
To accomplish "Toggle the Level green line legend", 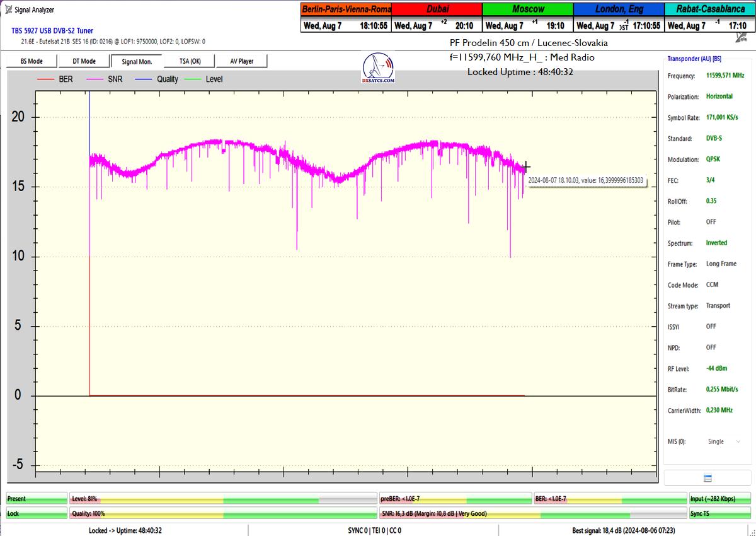I will tap(204, 79).
